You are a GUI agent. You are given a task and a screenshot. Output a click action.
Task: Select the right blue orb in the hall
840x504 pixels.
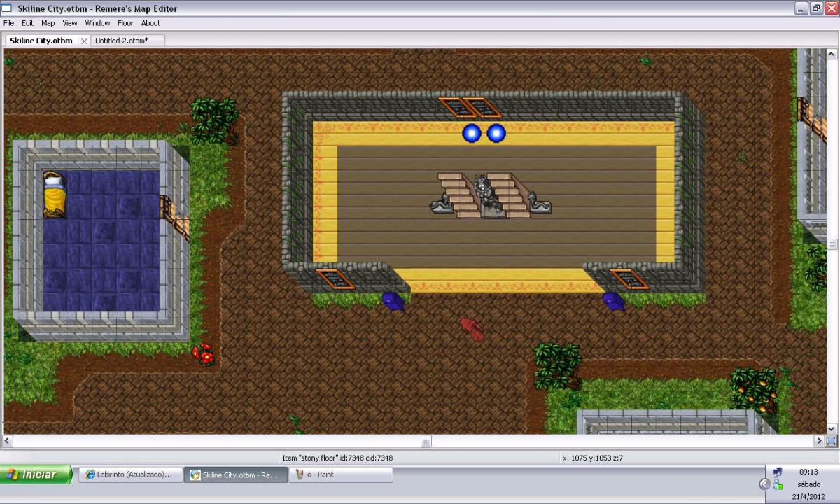coord(496,132)
